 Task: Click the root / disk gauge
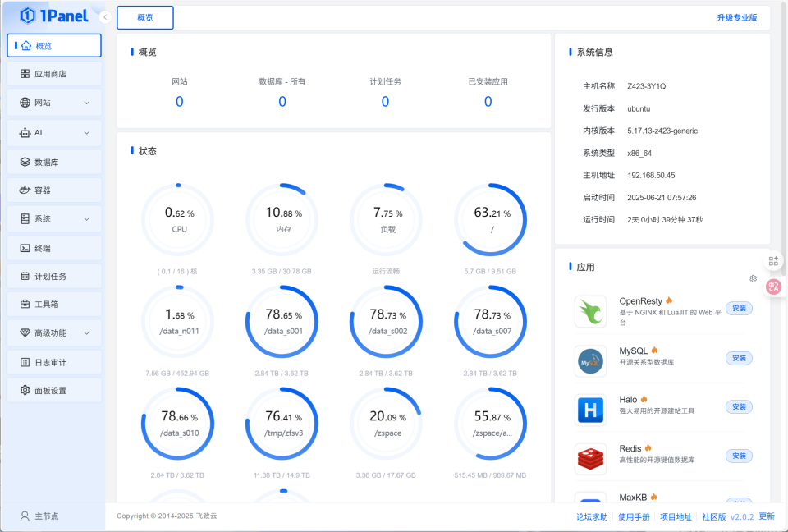pyautogui.click(x=491, y=220)
